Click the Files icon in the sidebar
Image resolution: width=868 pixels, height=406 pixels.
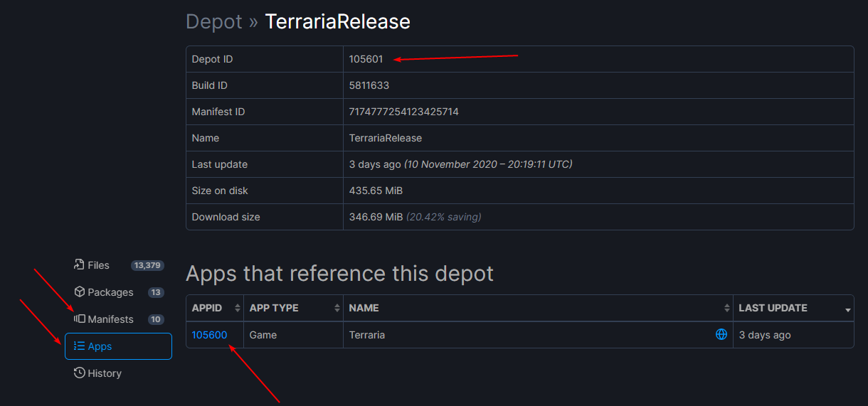click(x=79, y=265)
